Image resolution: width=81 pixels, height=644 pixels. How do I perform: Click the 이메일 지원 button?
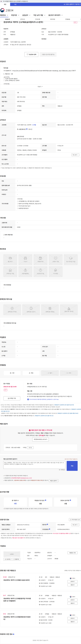point(12,398)
